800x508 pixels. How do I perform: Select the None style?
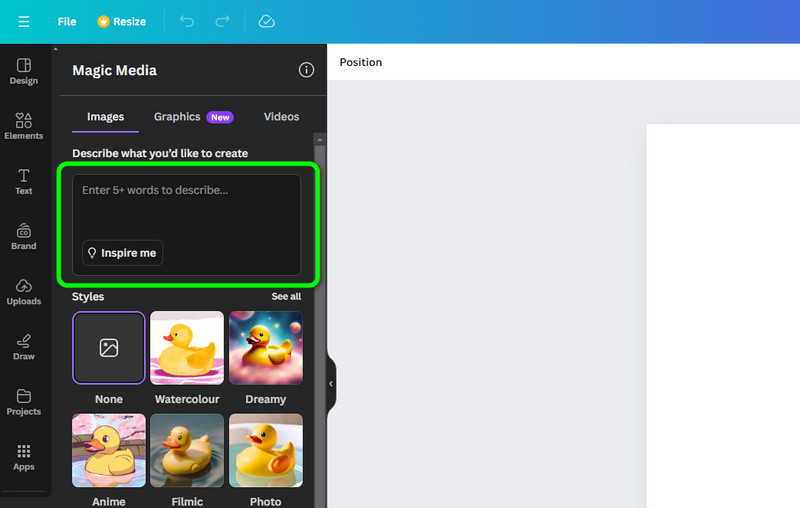(109, 348)
